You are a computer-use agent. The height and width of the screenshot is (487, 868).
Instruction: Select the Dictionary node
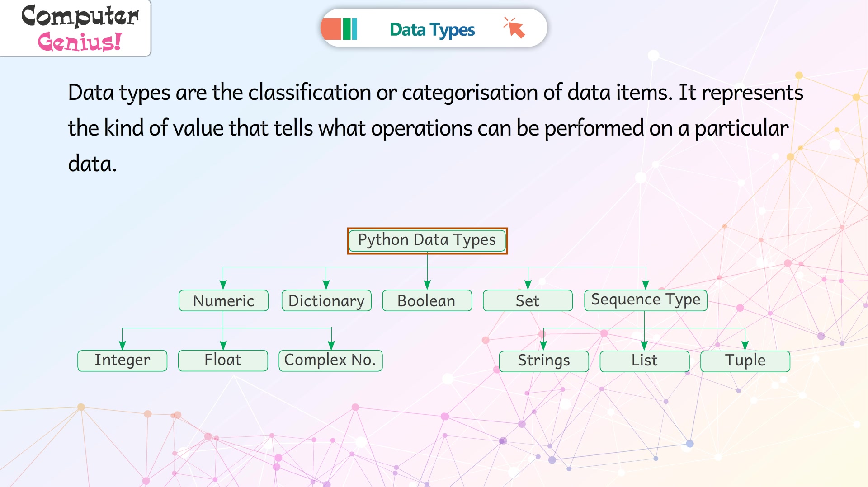click(326, 300)
